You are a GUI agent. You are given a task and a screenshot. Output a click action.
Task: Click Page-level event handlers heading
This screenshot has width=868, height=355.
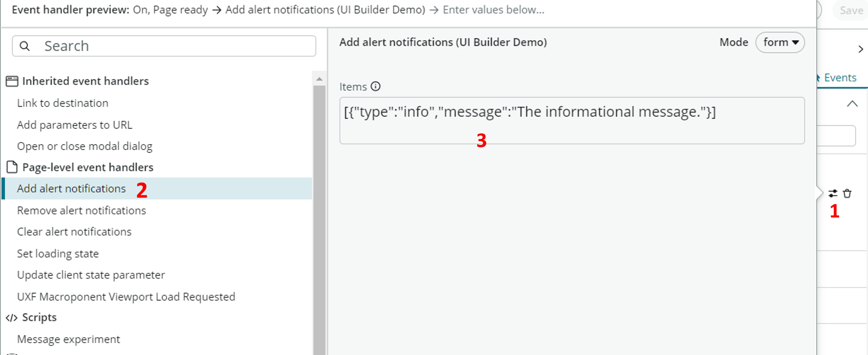[x=88, y=167]
